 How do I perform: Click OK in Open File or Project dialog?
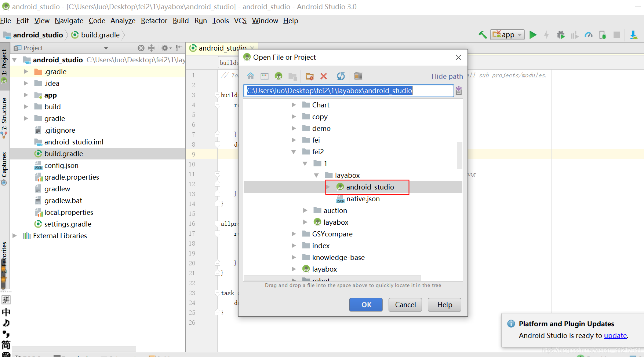pos(366,305)
